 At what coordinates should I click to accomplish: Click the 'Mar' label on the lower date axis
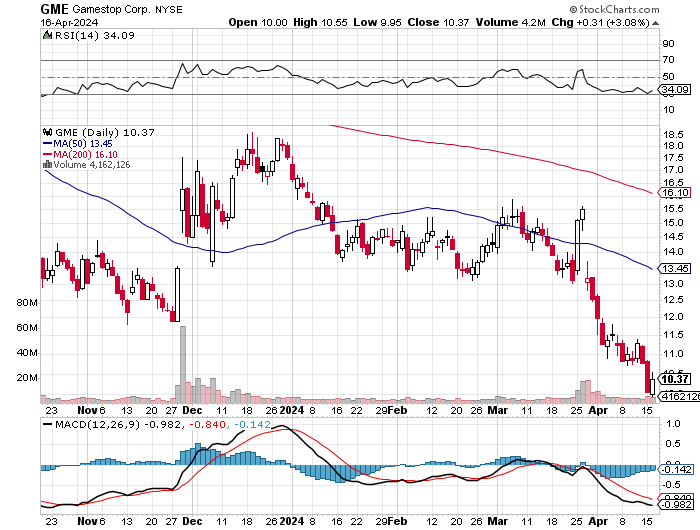498,522
